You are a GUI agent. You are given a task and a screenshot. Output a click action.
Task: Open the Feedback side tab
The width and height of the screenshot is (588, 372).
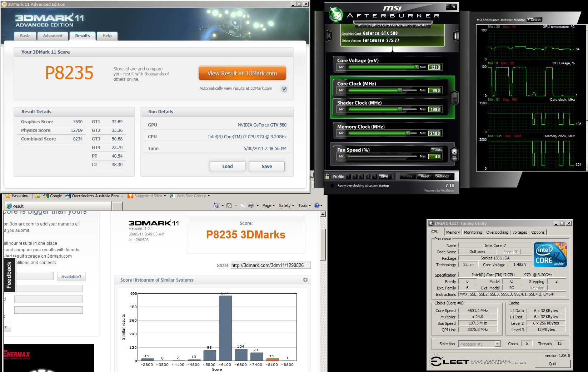[x=9, y=275]
